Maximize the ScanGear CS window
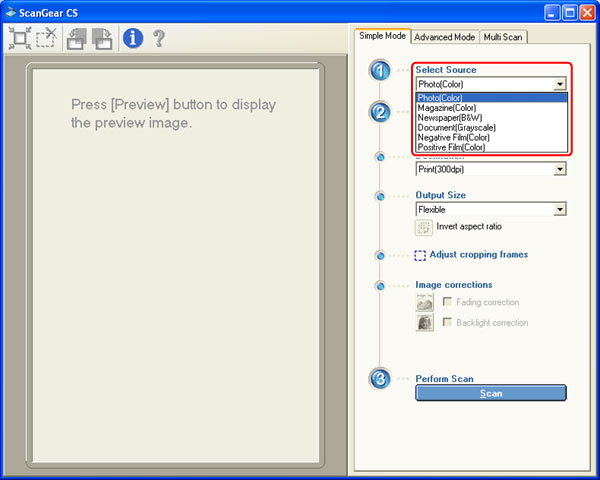600x480 pixels. (x=569, y=13)
